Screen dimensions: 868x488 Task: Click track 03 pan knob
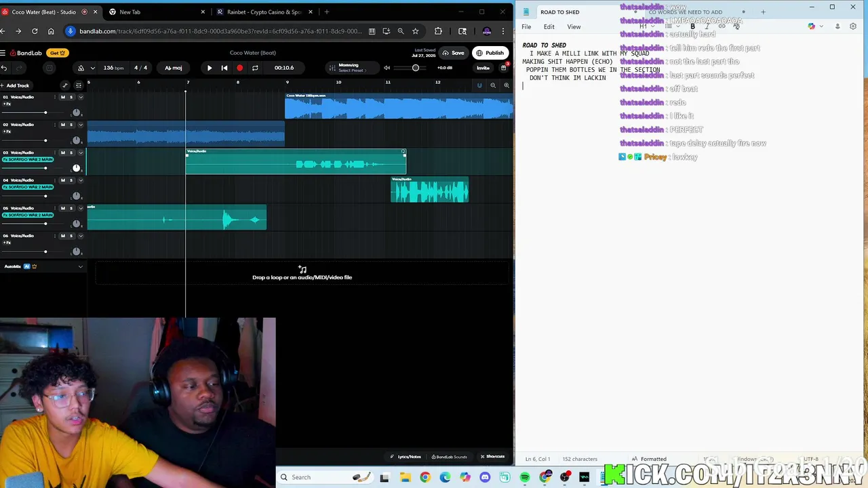coord(76,167)
